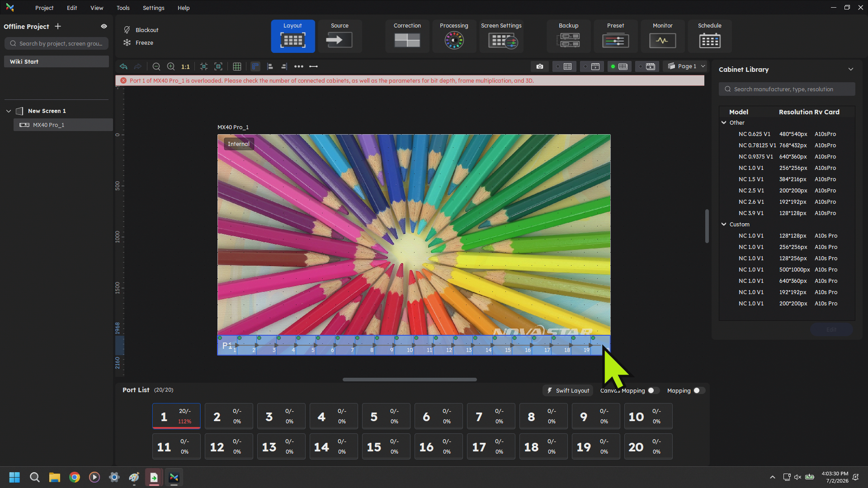
Task: Click the Swift Layout button
Action: [x=568, y=390]
